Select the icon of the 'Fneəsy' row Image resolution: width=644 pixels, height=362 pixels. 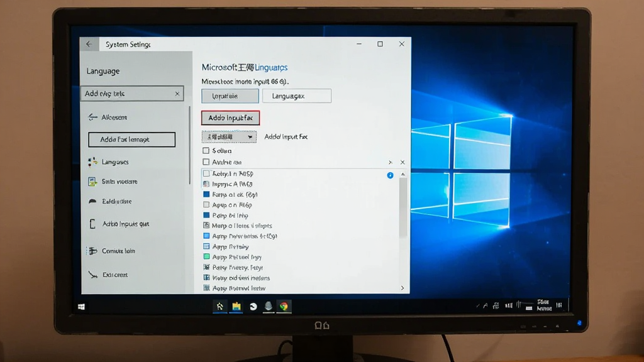point(206,267)
